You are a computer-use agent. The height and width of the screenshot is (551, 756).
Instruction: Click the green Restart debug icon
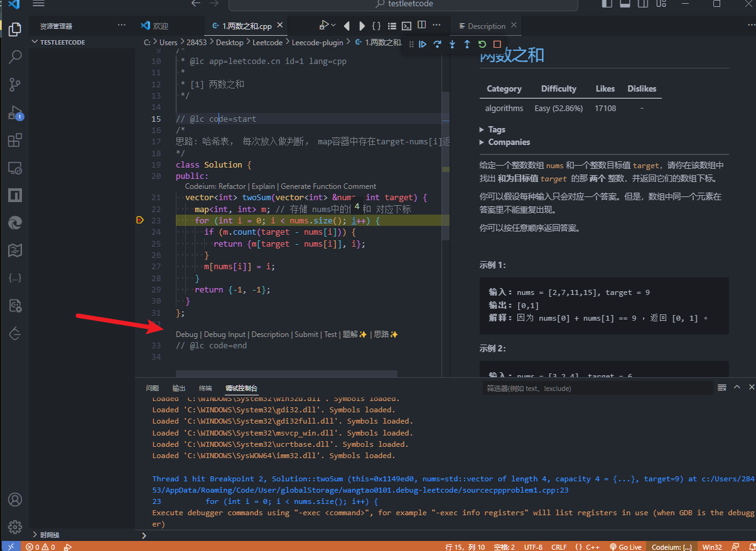(482, 45)
